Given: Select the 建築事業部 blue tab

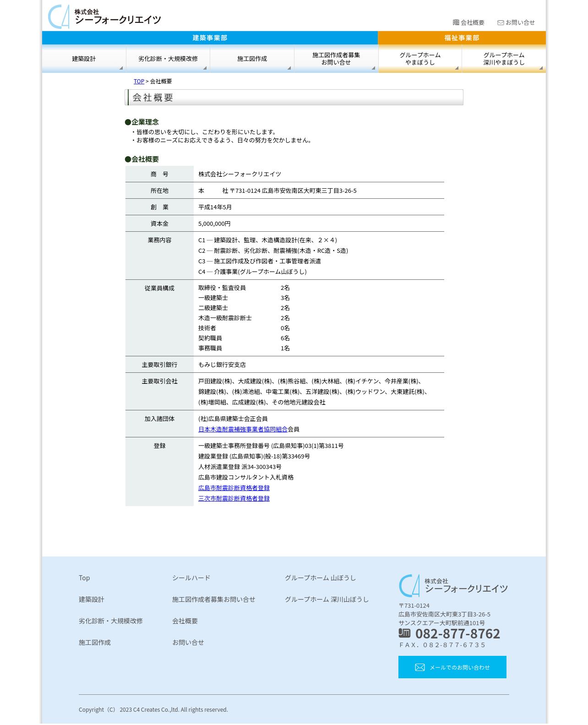Looking at the screenshot, I should [x=210, y=38].
